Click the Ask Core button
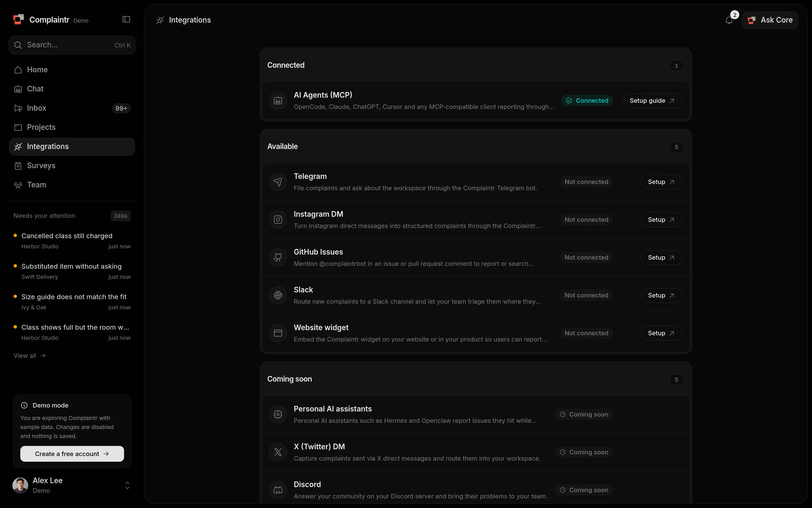This screenshot has height=508, width=812. [x=770, y=20]
